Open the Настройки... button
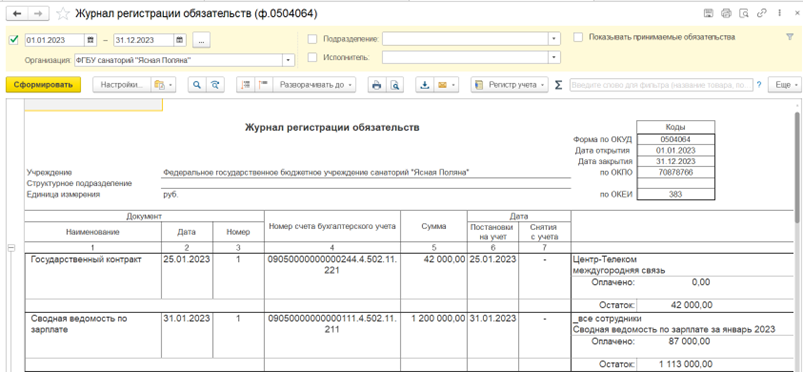The height and width of the screenshot is (372, 803). tap(121, 86)
